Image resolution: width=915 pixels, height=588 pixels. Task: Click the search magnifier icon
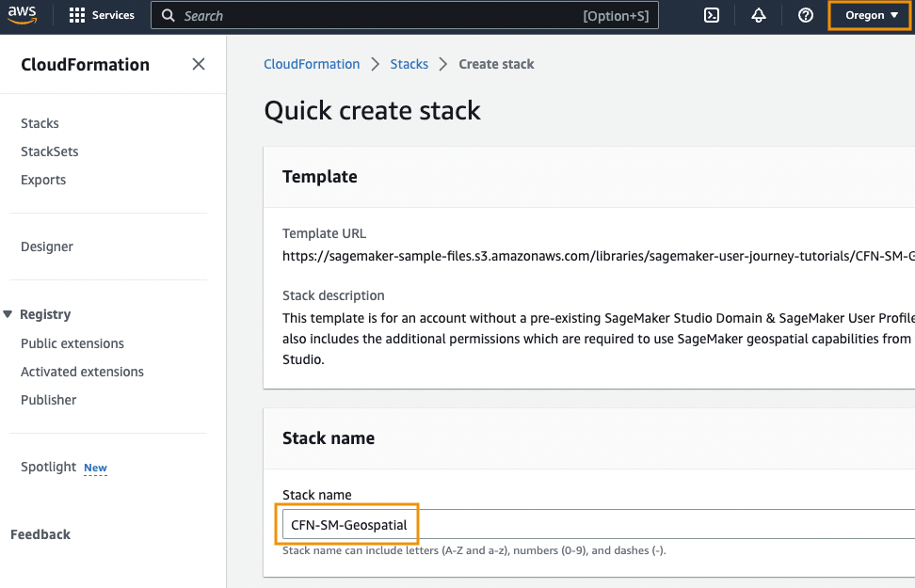[x=168, y=15]
